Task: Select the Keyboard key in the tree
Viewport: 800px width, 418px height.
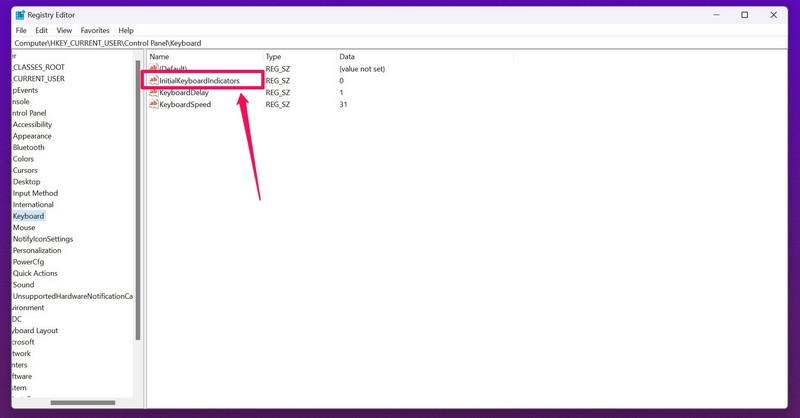Action: (x=28, y=216)
